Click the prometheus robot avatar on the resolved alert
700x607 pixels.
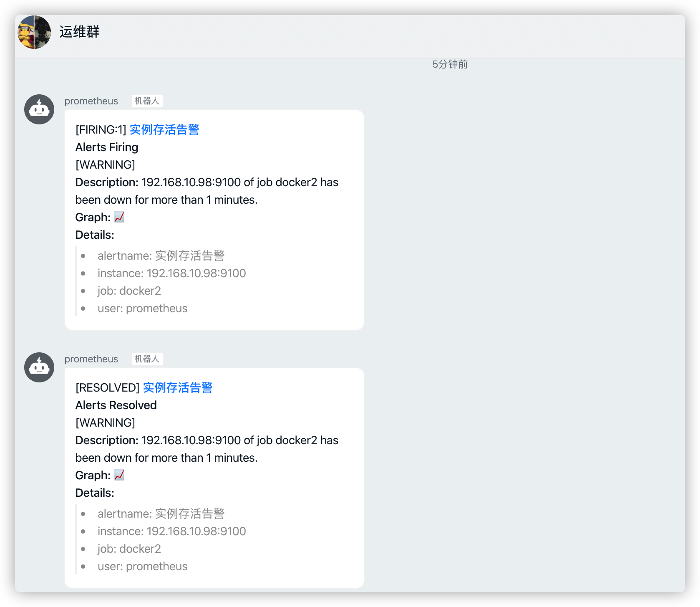coord(39,367)
